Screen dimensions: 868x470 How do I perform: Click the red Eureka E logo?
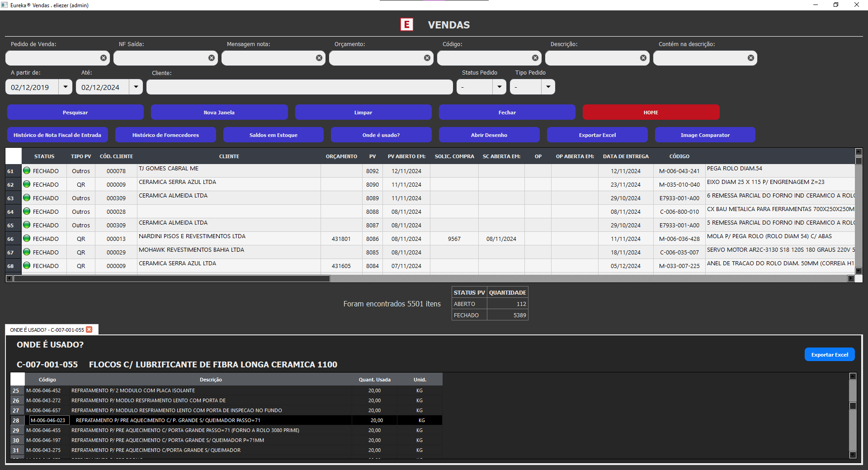click(407, 24)
